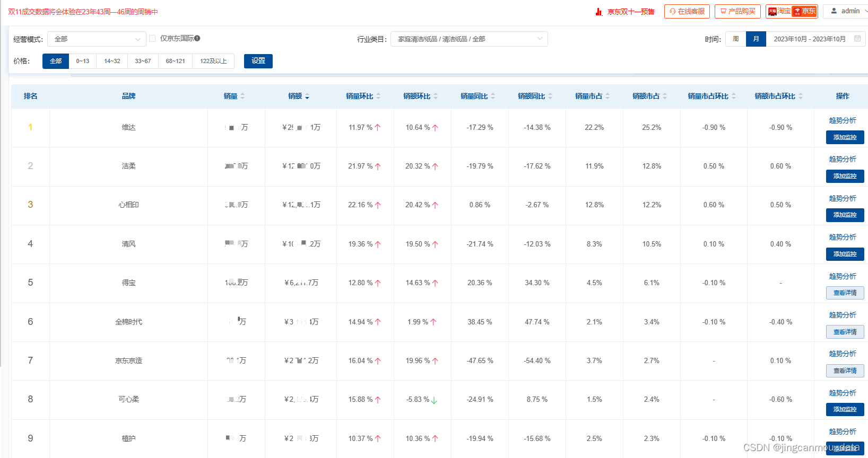The width and height of the screenshot is (868, 458).
Task: Select the 14~32 price range
Action: (x=112, y=61)
